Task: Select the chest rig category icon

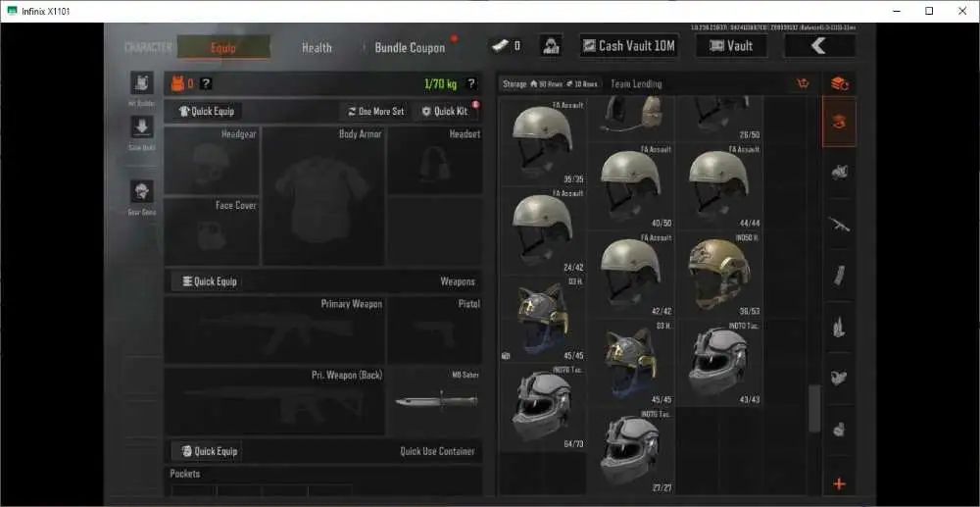Action: [840, 378]
